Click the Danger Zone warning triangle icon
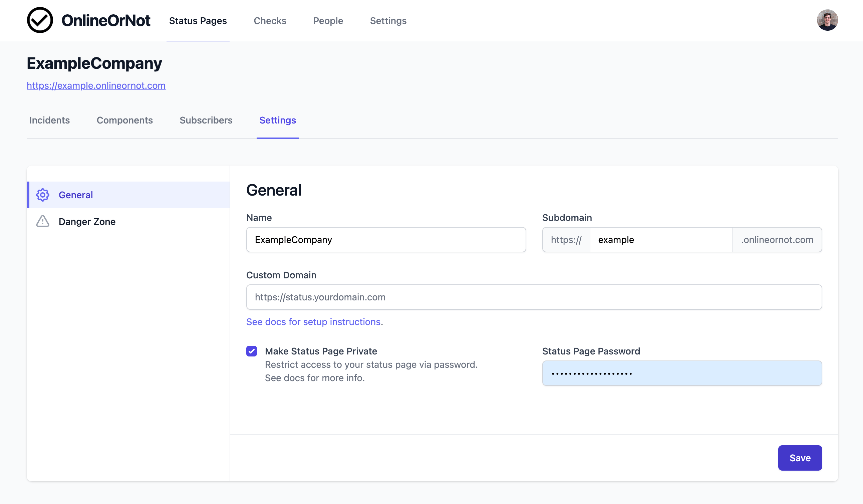863x504 pixels. coord(43,221)
